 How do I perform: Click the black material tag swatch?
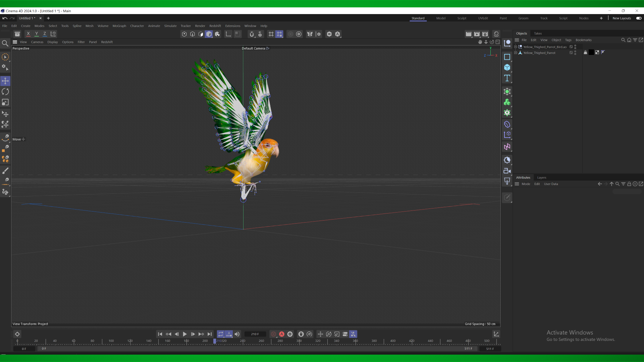pos(591,52)
